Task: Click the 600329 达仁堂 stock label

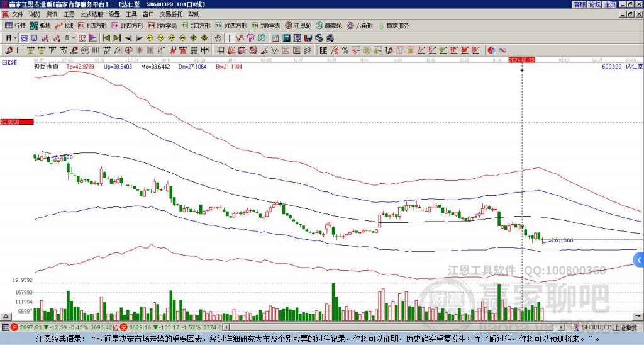Action: click(x=622, y=66)
